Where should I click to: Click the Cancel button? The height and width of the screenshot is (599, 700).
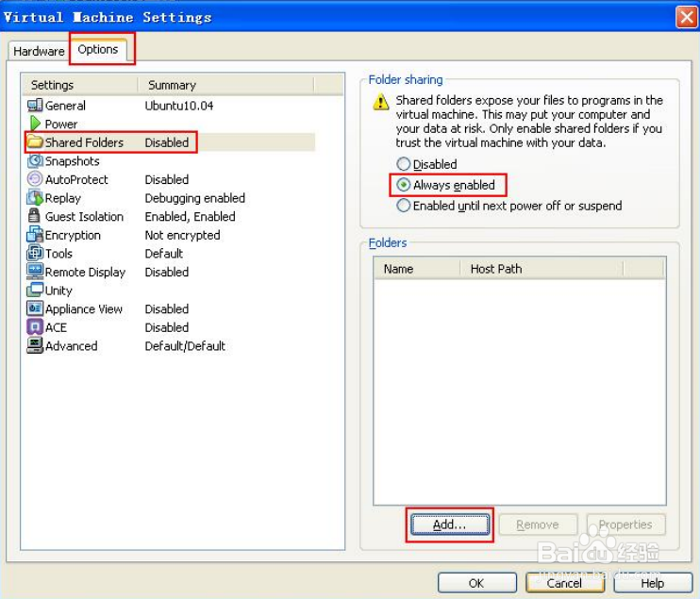(565, 583)
